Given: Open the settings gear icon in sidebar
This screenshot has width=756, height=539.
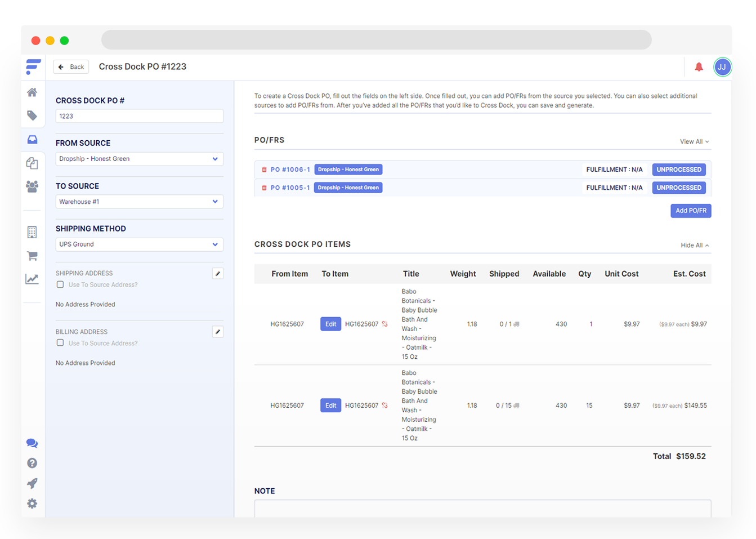Looking at the screenshot, I should tap(32, 504).
